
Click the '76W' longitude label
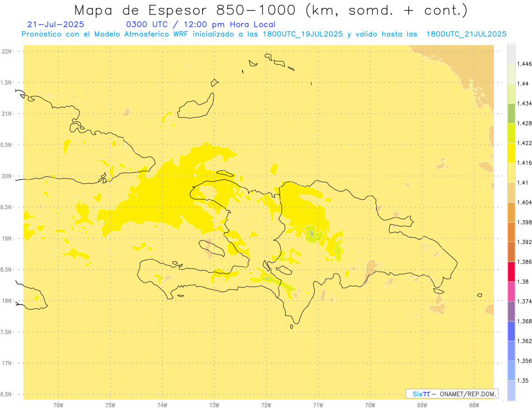(x=58, y=405)
